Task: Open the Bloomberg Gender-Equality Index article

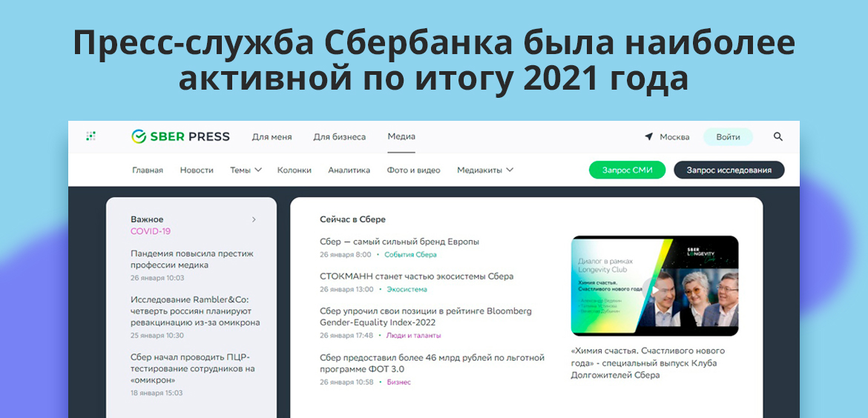Action: point(426,316)
